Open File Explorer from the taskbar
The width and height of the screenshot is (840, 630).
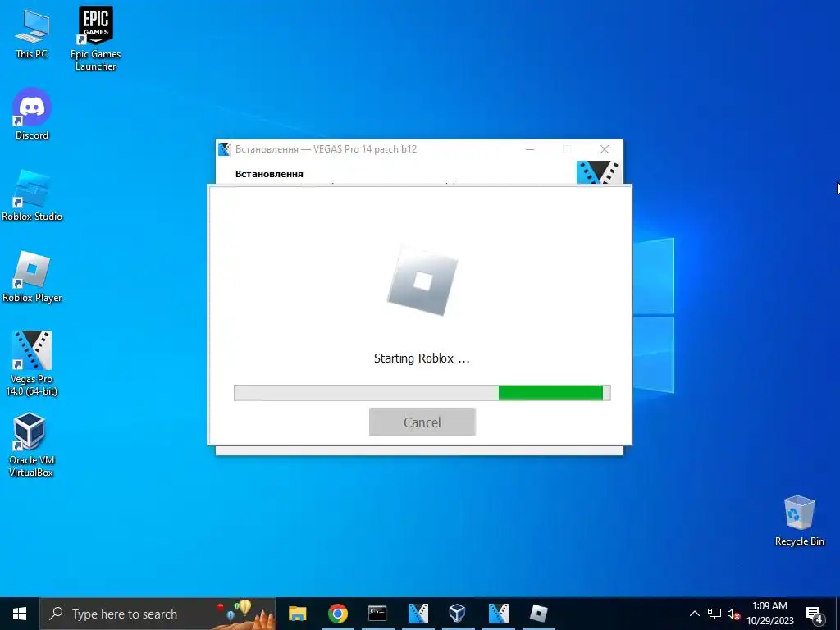(297, 614)
